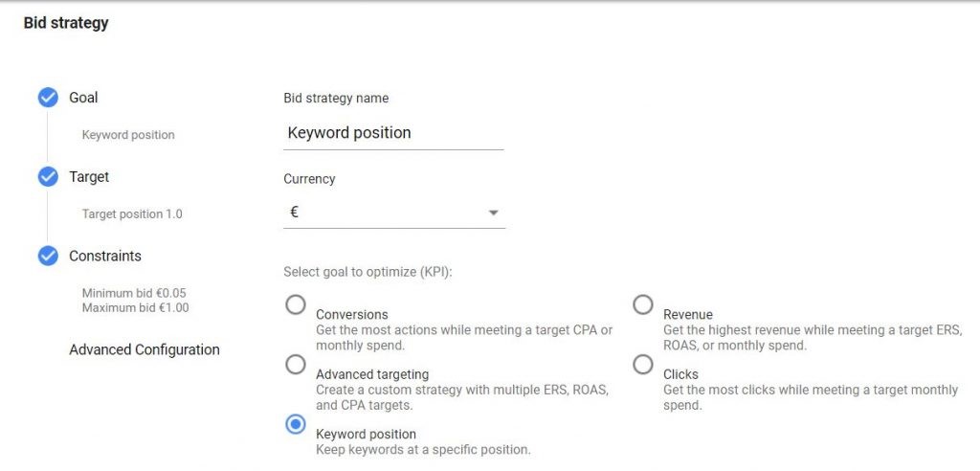Select the Revenue goal option
Screen dimensions: 980x471
tap(643, 305)
